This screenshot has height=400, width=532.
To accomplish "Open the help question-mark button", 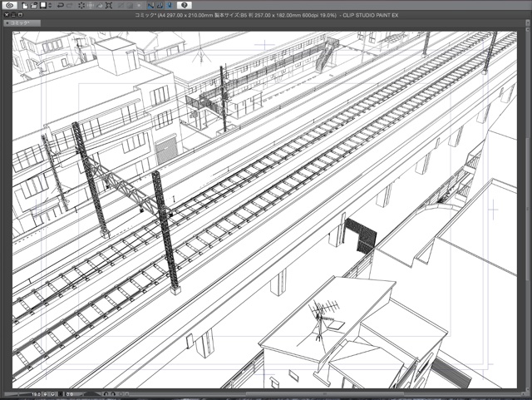I will [x=185, y=5].
